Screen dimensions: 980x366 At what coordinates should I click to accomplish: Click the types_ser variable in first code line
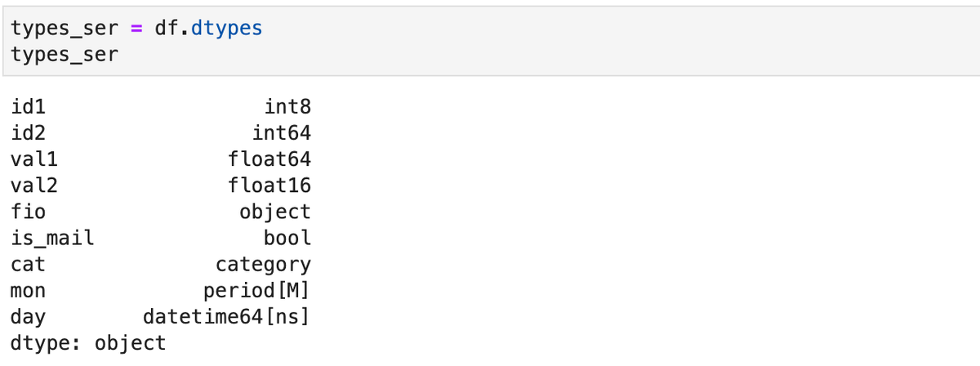[65, 29]
